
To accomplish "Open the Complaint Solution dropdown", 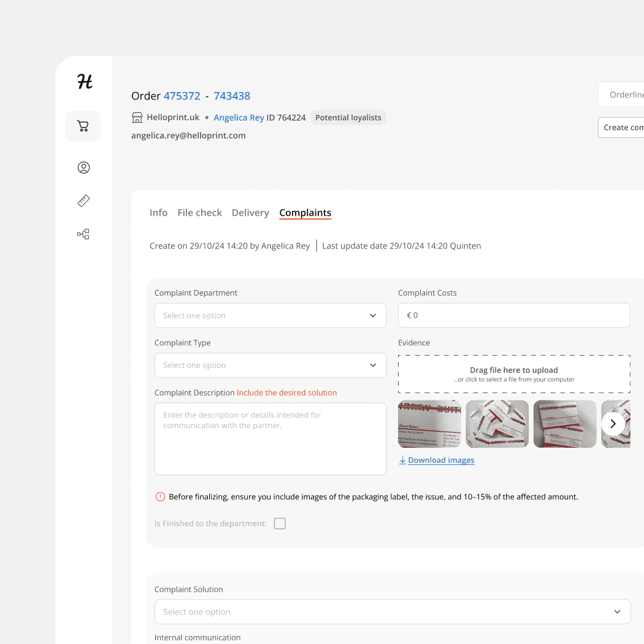I will pyautogui.click(x=393, y=611).
